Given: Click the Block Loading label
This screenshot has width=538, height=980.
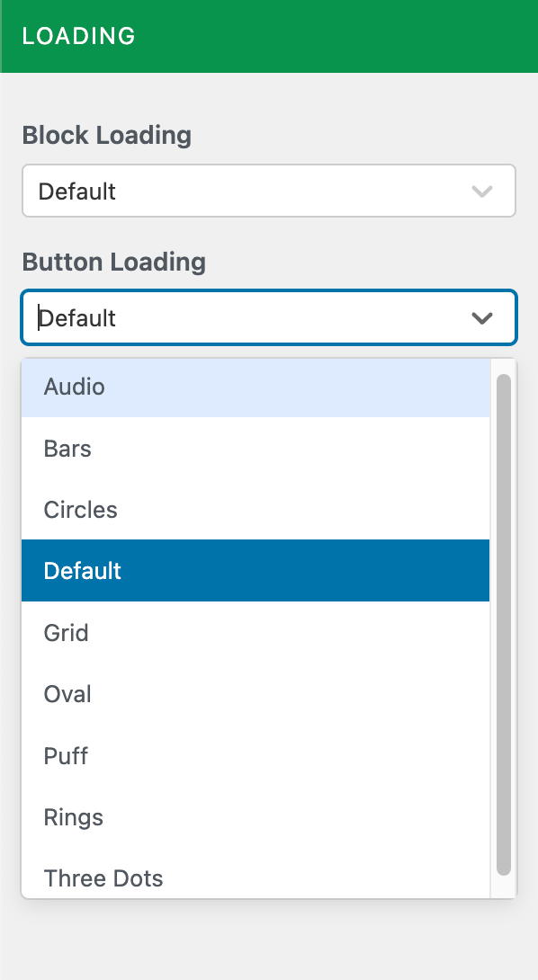Looking at the screenshot, I should pyautogui.click(x=107, y=135).
